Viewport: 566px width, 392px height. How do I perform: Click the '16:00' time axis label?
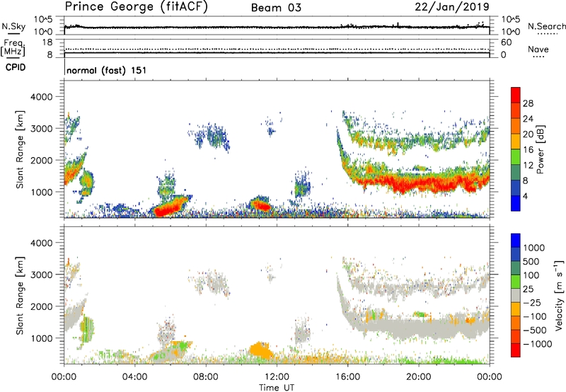(x=347, y=377)
